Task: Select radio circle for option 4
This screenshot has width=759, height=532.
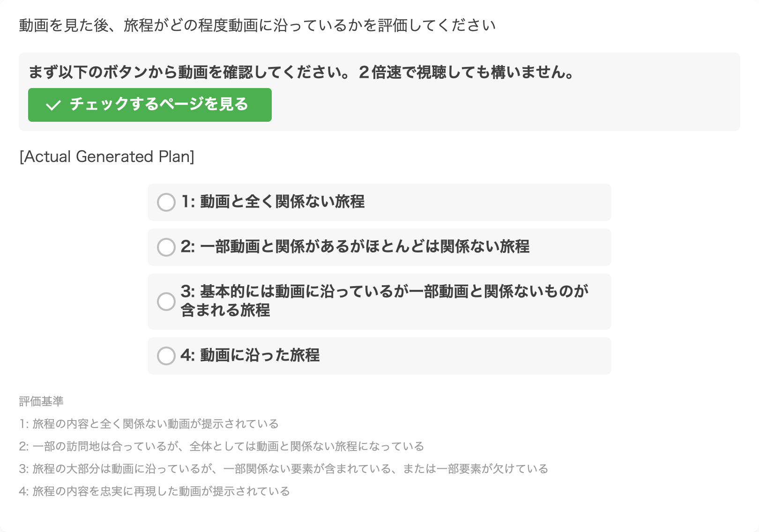Action: click(x=166, y=356)
